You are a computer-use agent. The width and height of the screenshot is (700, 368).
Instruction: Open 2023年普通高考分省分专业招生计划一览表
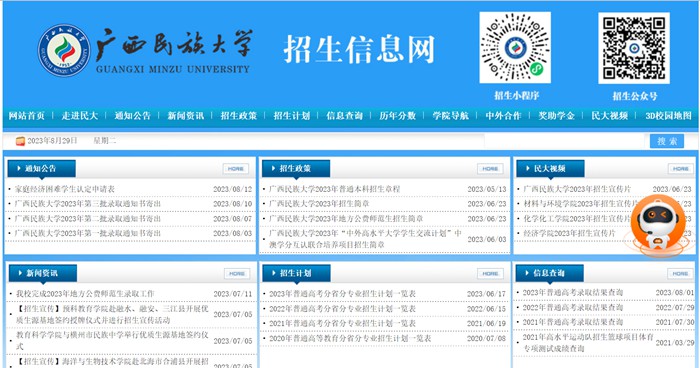point(342,294)
